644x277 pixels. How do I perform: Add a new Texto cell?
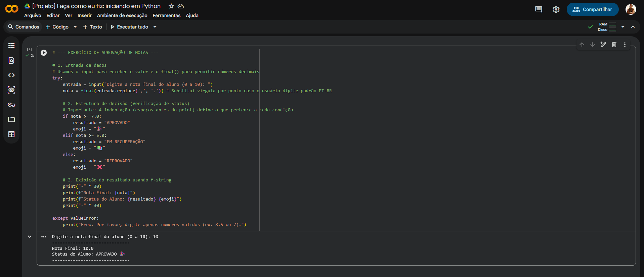point(92,27)
